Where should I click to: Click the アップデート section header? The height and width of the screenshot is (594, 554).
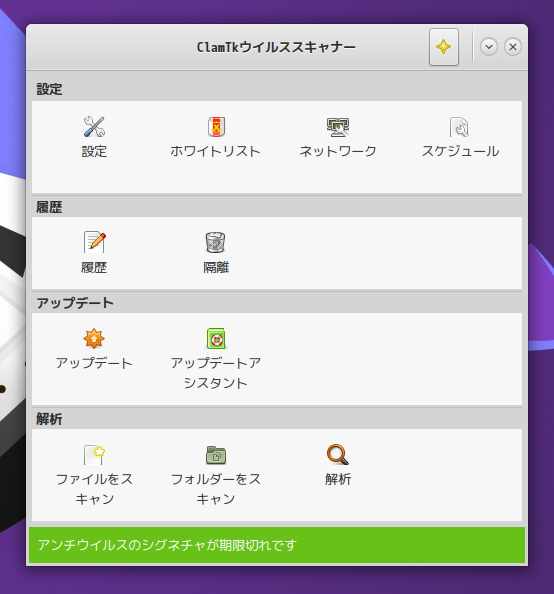(x=75, y=303)
